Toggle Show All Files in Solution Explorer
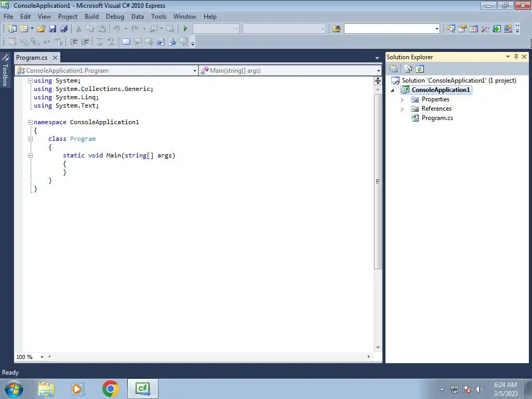532x399 pixels. point(408,69)
